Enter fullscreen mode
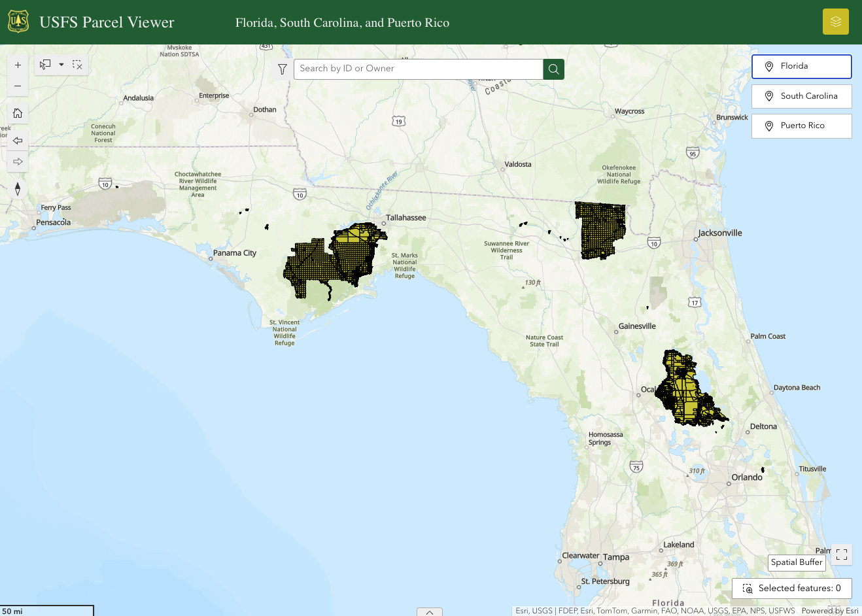Screen dimensions: 862x616 (x=842, y=555)
